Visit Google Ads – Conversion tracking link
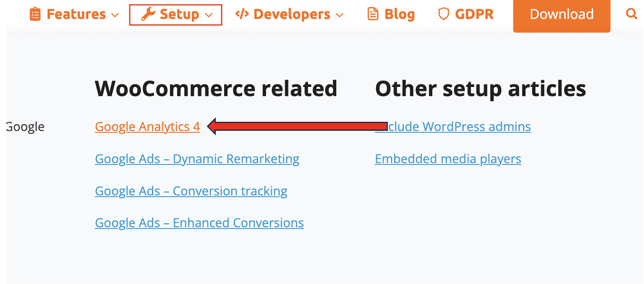 pos(191,191)
